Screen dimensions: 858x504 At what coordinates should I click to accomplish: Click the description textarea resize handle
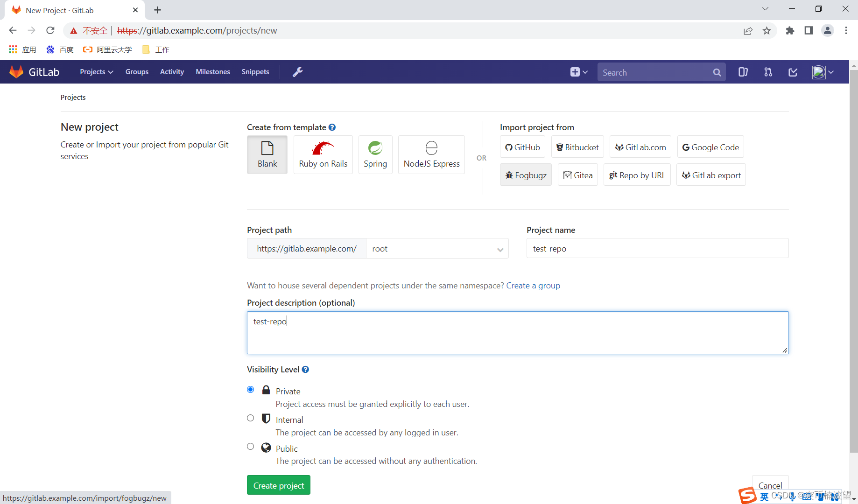(785, 350)
